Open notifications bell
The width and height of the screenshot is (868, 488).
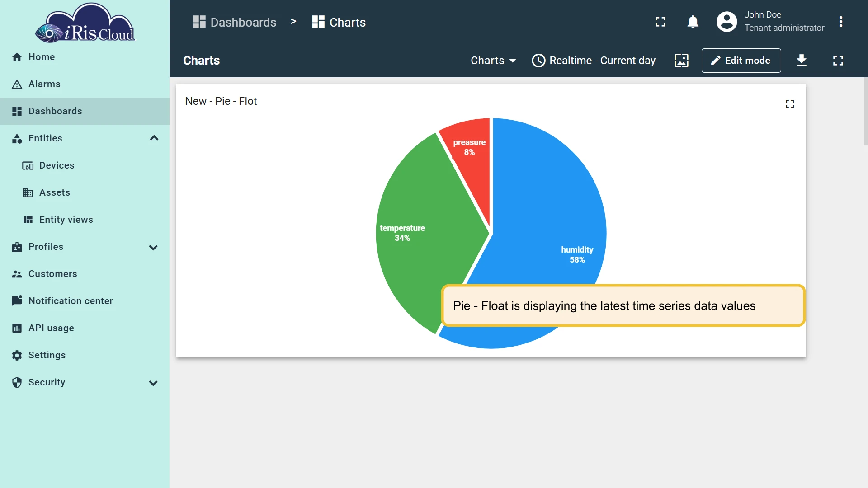693,22
